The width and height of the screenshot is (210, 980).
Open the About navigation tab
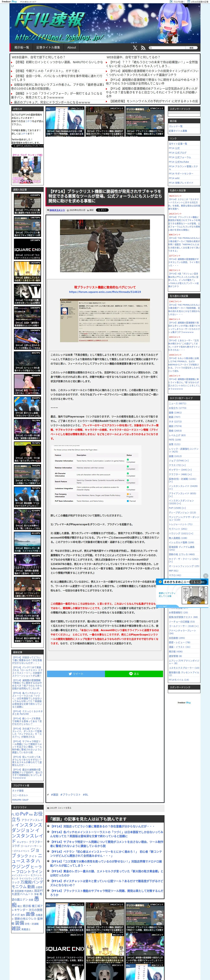(x=72, y=48)
